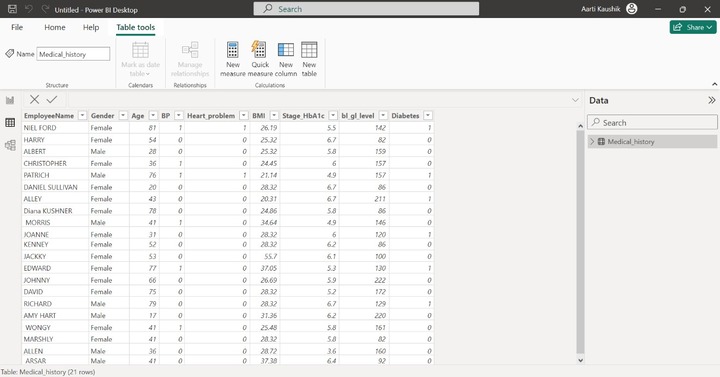Open the File menu
Screen dimensions: 720x377
click(x=17, y=27)
